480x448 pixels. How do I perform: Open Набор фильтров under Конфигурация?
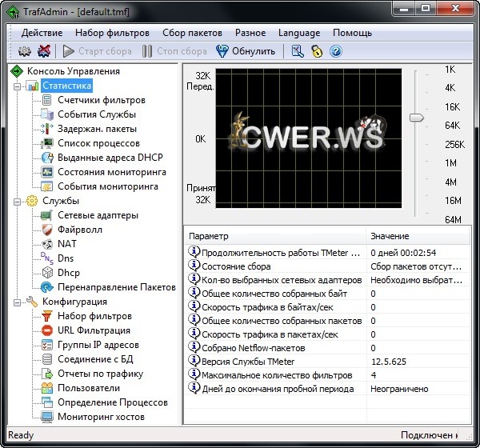(x=94, y=316)
